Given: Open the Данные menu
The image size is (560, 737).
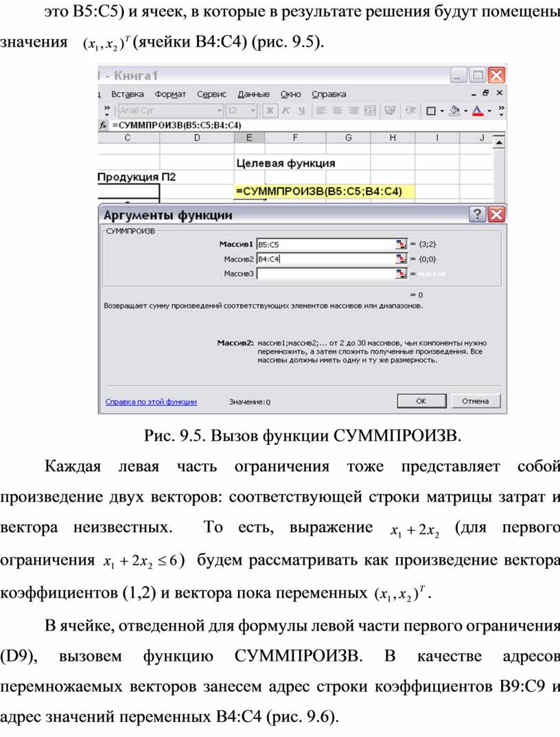Looking at the screenshot, I should click(x=253, y=94).
